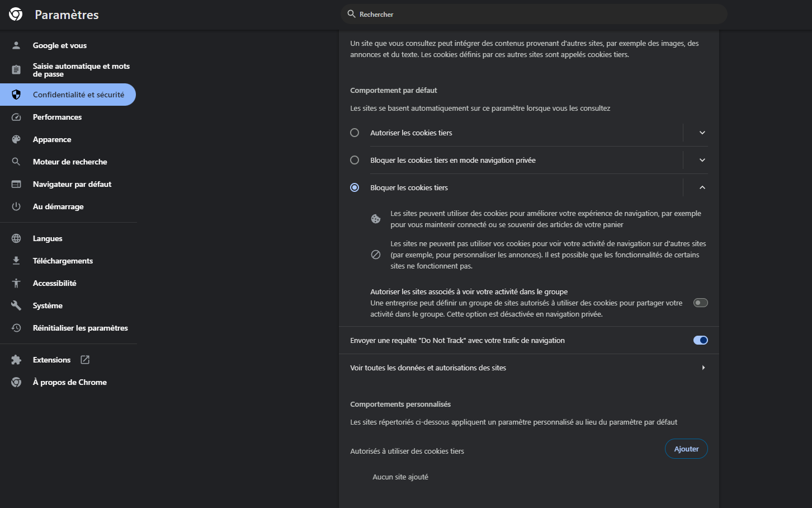This screenshot has width=812, height=508.
Task: Open 'Voir toutes les données et autorisations des sites'
Action: click(528, 367)
